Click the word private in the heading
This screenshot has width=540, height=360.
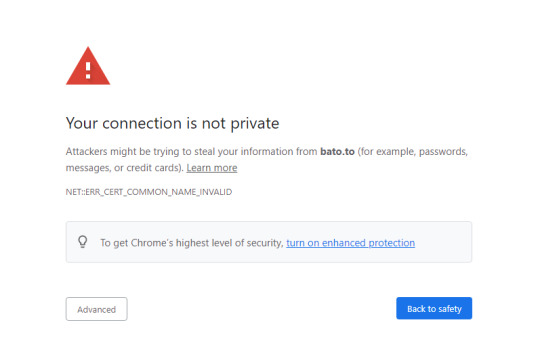tap(255, 124)
